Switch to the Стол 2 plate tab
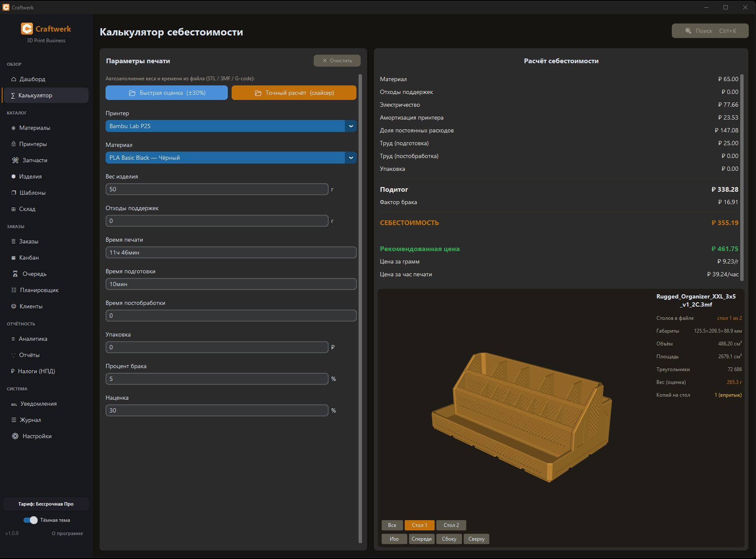Viewport: 756px width, 559px height. [x=451, y=525]
